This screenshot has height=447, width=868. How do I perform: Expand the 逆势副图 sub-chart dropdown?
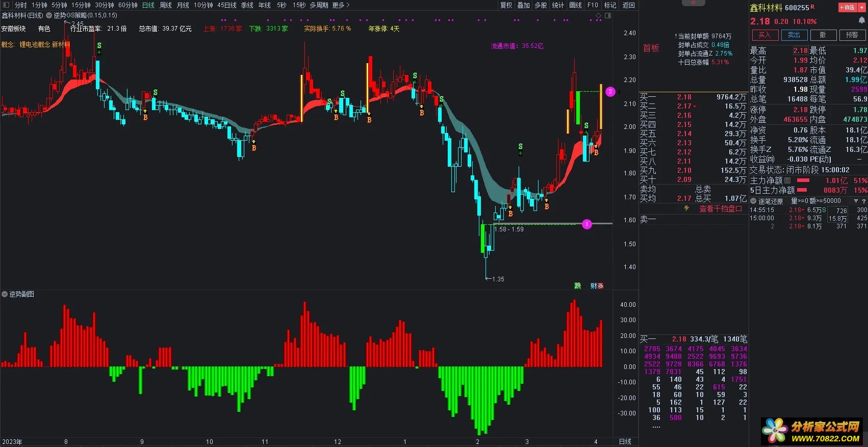5,294
